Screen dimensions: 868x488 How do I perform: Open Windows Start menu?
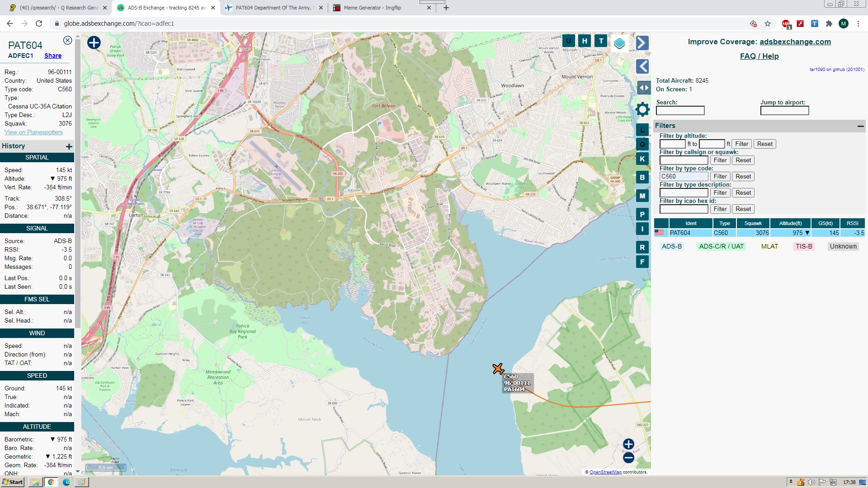12,482
